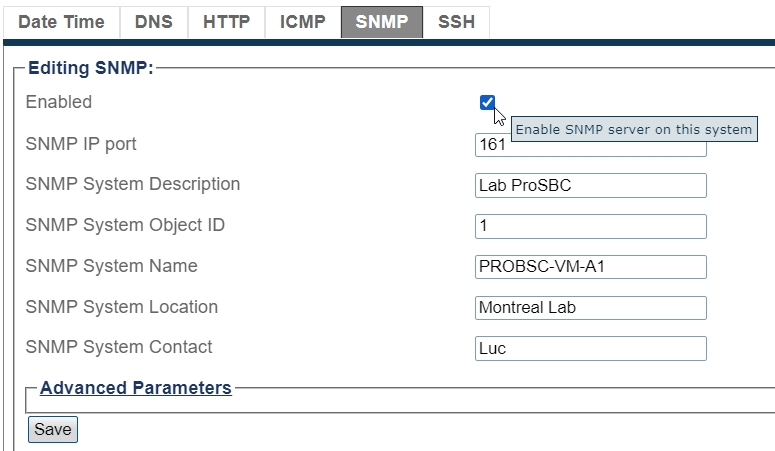
Task: Click the SNMP System Object ID field
Action: pos(590,226)
